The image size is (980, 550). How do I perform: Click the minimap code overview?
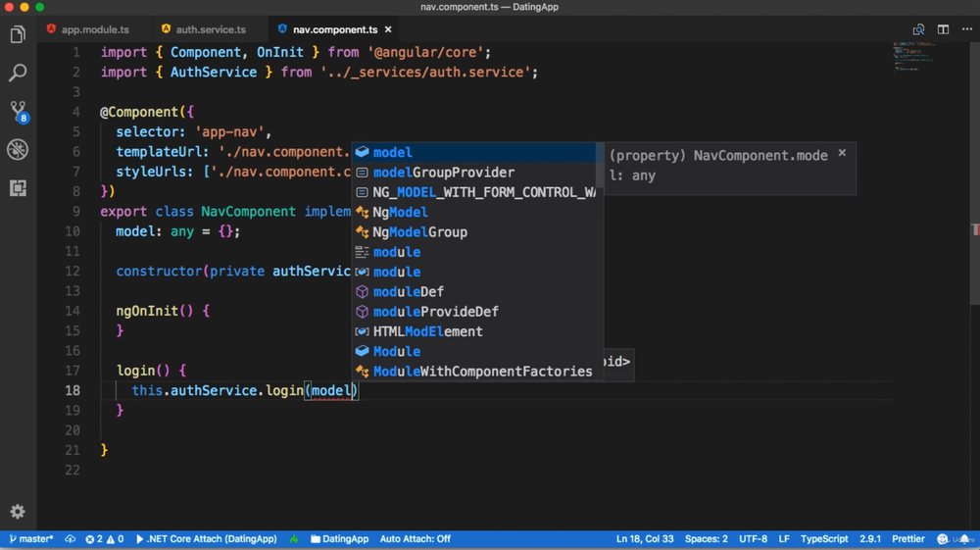[913, 58]
